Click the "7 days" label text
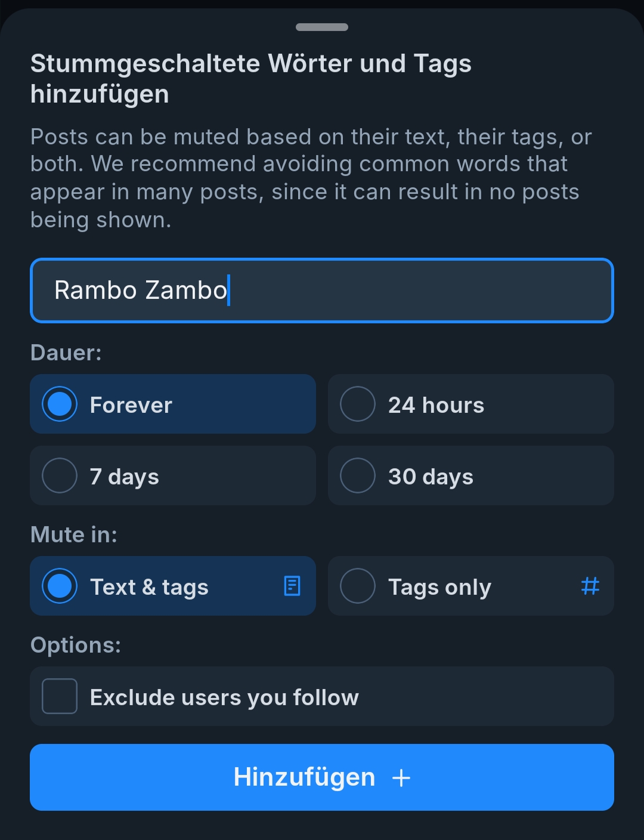Viewport: 644px width, 840px height. (124, 477)
